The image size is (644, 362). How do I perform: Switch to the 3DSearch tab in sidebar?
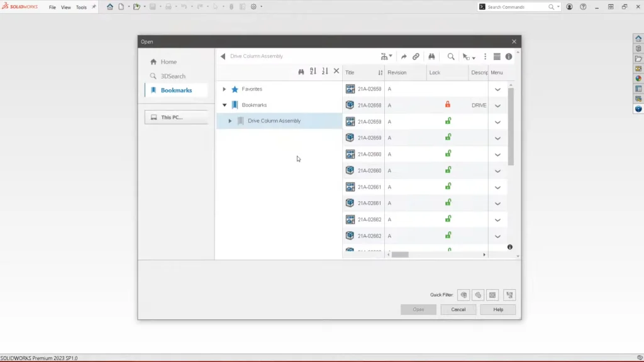(x=172, y=76)
